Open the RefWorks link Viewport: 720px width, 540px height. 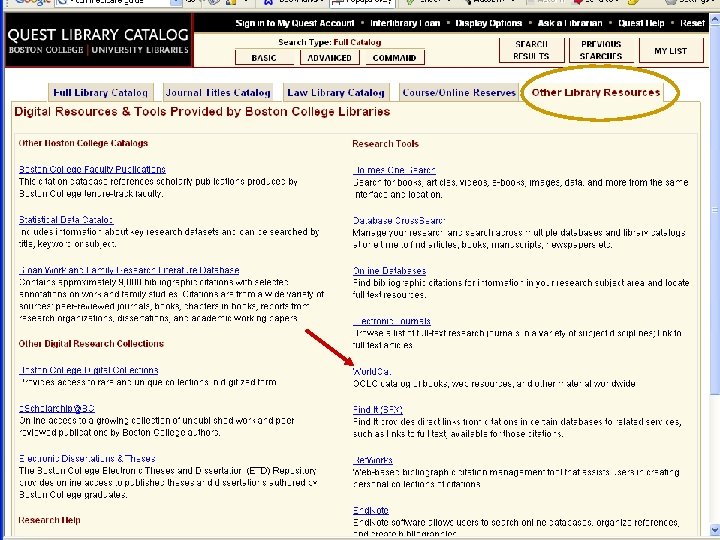tap(373, 460)
